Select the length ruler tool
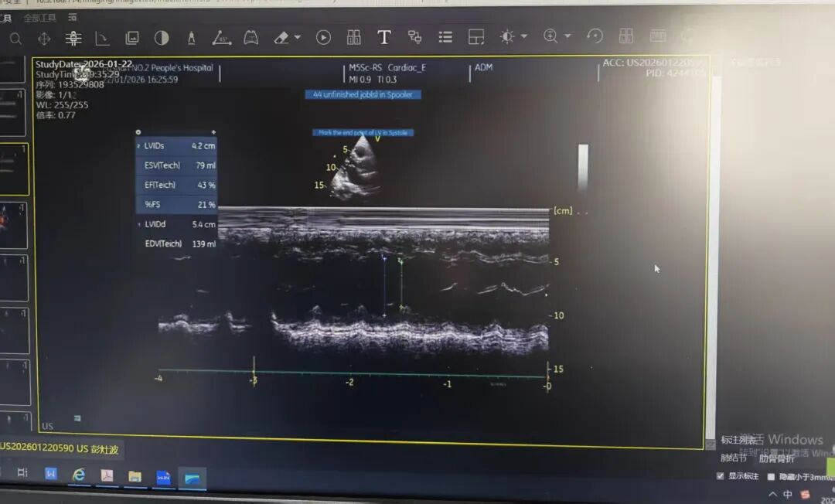This screenshot has height=504, width=835. 191,38
